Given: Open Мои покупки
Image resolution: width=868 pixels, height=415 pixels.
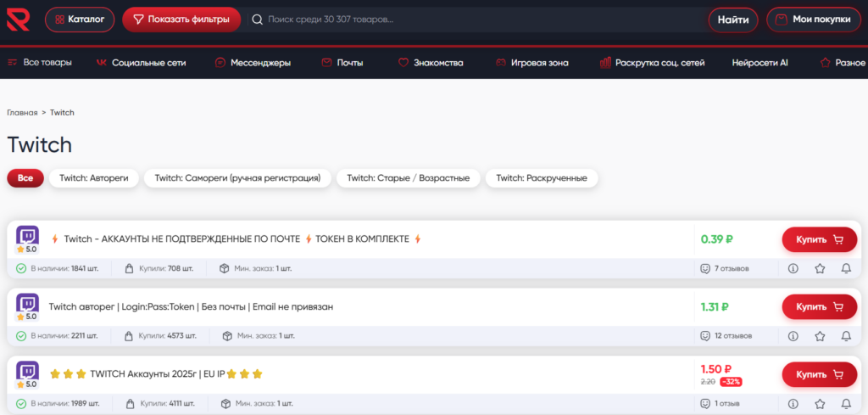Looking at the screenshot, I should point(814,20).
